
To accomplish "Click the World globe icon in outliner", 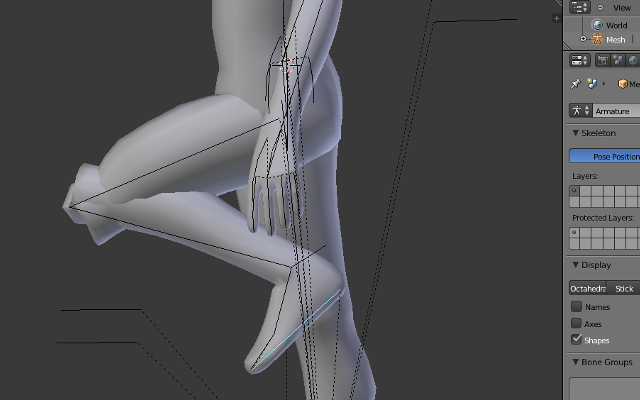I will point(598,25).
